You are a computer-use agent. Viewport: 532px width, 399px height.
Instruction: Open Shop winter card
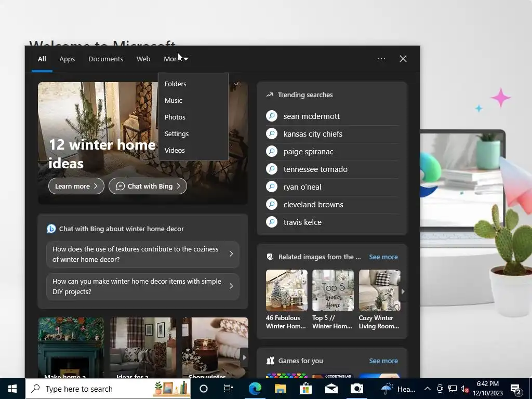tap(215, 348)
